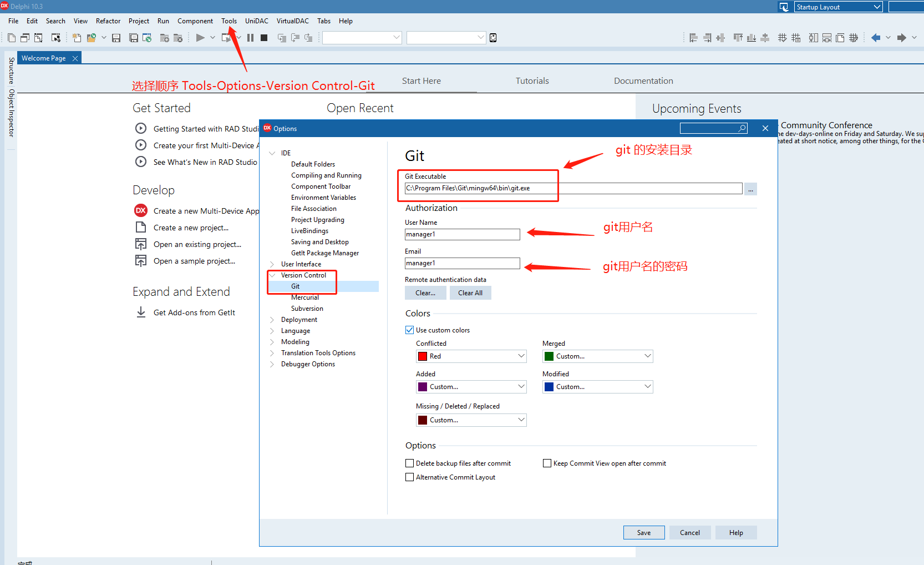Click the Save All icon in toolbar
This screenshot has height=565, width=924.
point(134,38)
